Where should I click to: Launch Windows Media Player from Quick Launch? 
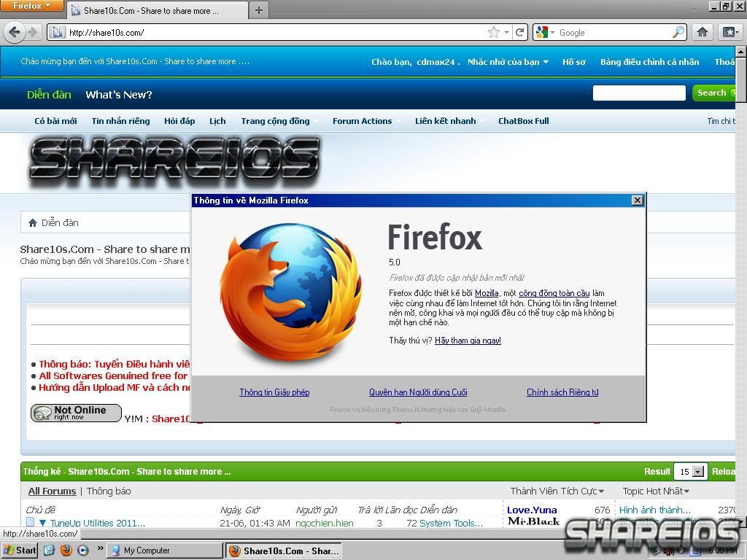click(x=82, y=551)
